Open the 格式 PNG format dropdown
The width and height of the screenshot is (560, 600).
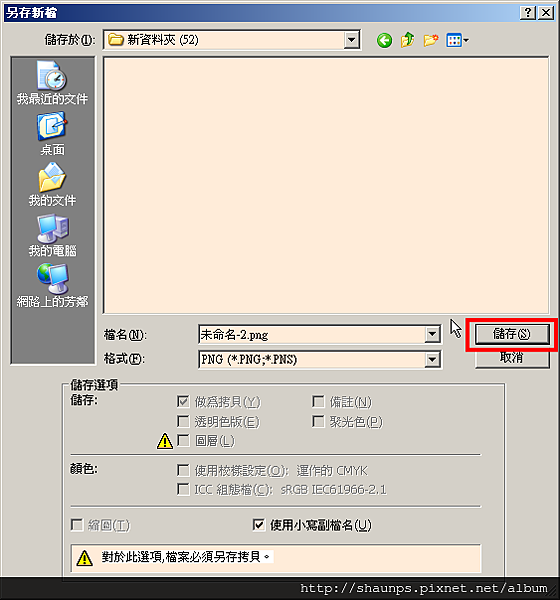(x=432, y=359)
